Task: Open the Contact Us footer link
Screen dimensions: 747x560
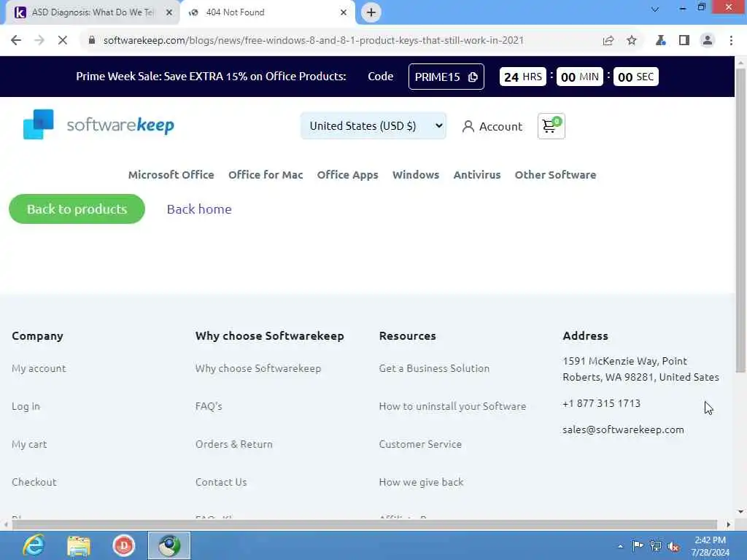Action: click(x=221, y=482)
